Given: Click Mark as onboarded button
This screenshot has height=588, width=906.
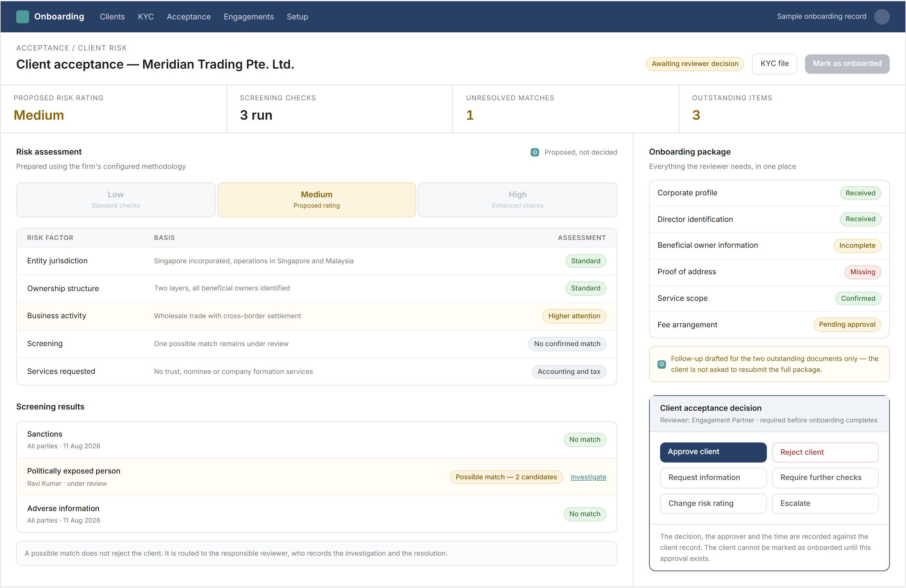Looking at the screenshot, I should click(x=847, y=64).
